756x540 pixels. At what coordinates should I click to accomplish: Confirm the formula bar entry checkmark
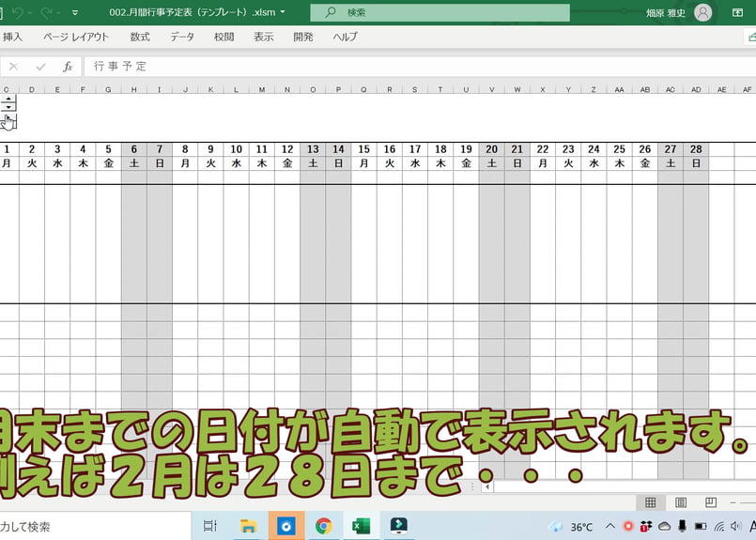[40, 67]
